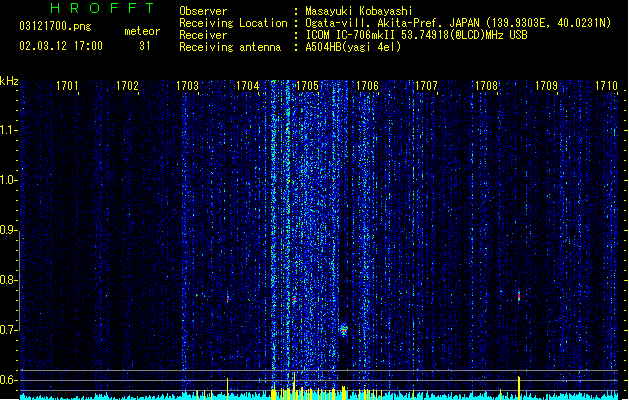
Task: Click the yellow 'meteor' label
Action: tap(142, 31)
